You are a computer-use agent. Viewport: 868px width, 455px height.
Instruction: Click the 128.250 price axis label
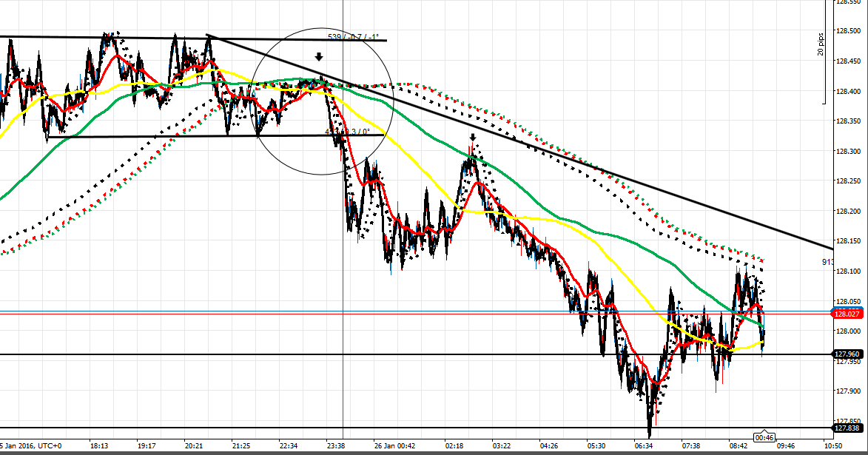847,181
